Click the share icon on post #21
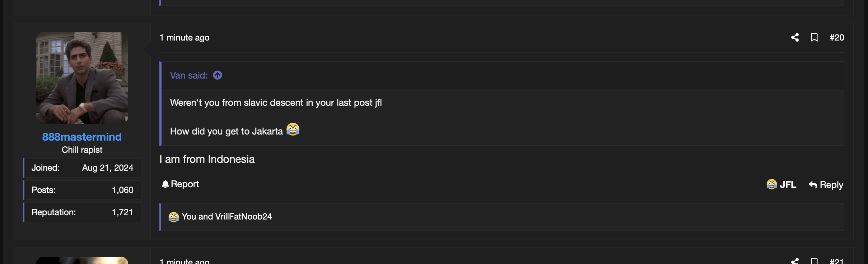868x264 pixels. (795, 261)
